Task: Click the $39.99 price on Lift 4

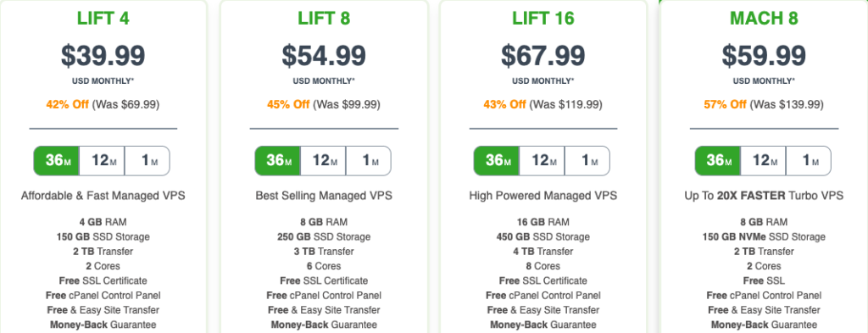Action: click(103, 55)
